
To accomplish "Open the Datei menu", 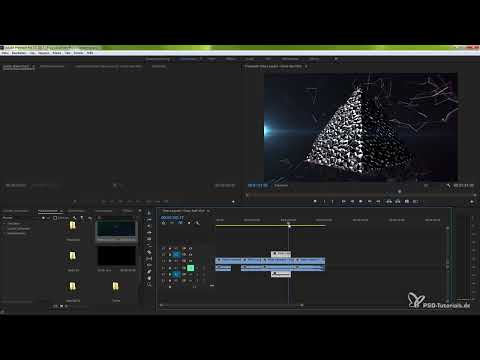I will [5, 53].
